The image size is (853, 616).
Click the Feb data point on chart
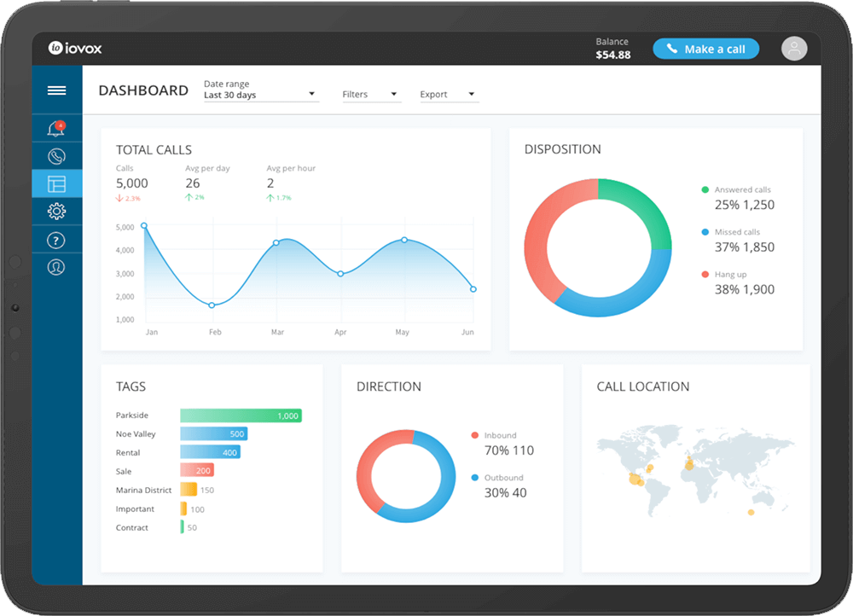(212, 305)
